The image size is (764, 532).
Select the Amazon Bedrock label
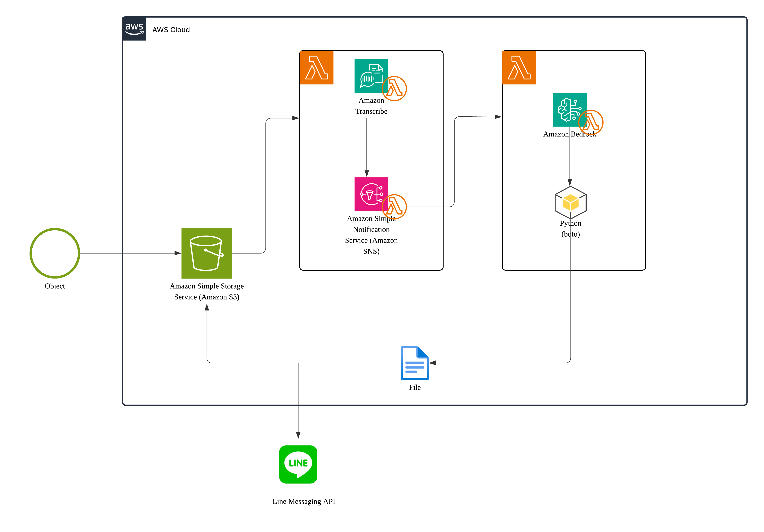point(570,134)
